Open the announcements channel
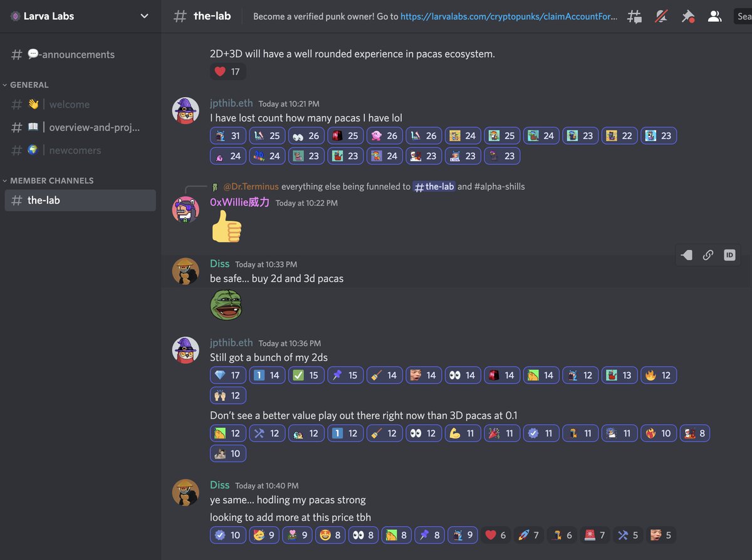Screen dimensions: 752x560 [80, 54]
